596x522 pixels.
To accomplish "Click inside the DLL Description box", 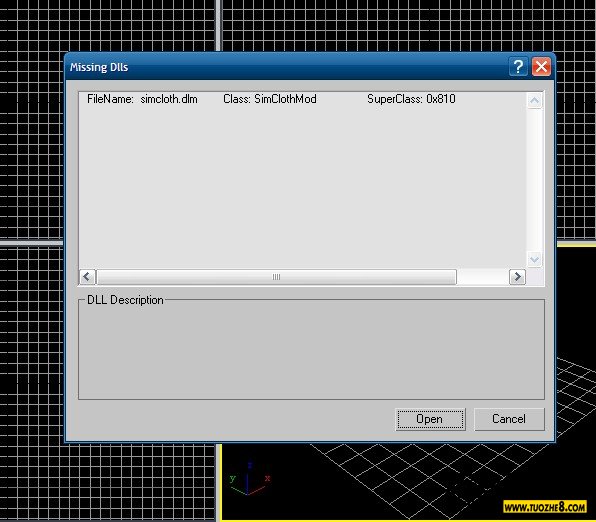I will [x=311, y=350].
